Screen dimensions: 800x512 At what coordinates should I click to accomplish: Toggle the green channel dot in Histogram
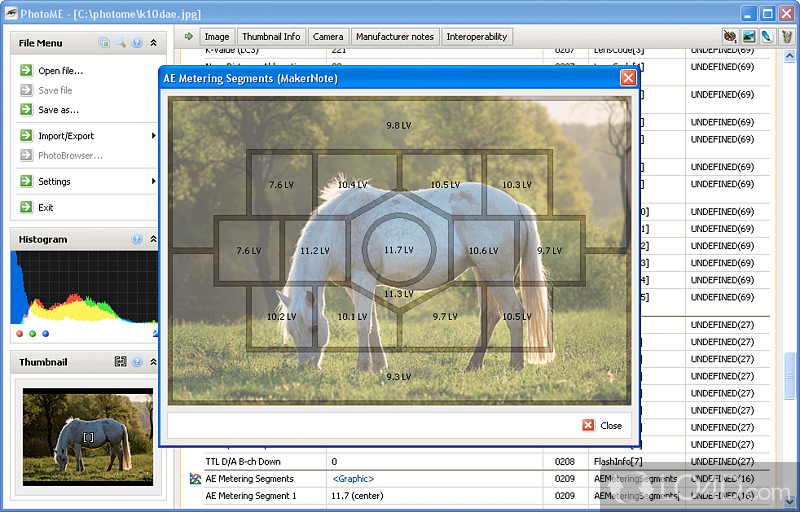[33, 334]
